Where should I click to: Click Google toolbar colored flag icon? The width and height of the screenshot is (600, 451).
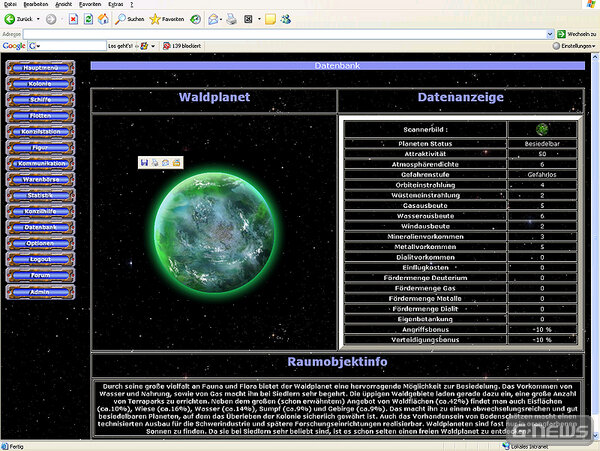pyautogui.click(x=144, y=46)
